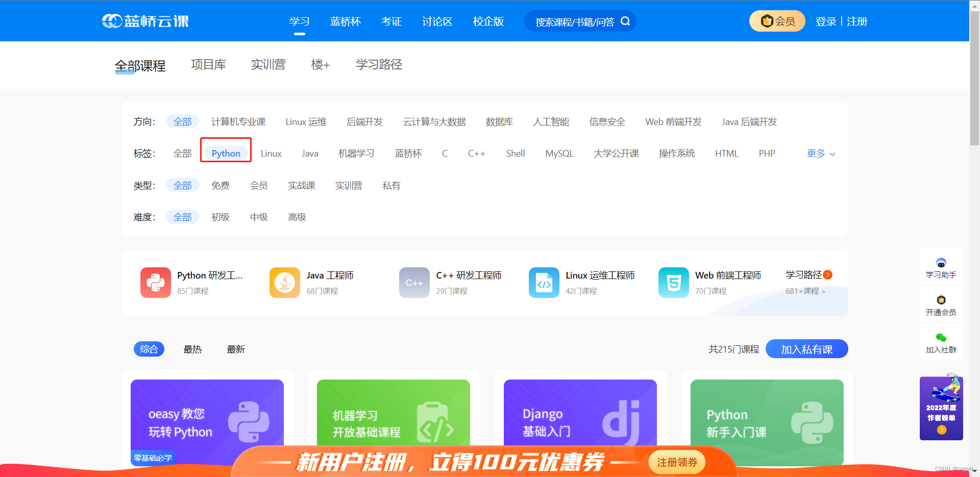Open the 机器学习开放基础课程 card
Screen dimensions: 980x477
(x=394, y=422)
